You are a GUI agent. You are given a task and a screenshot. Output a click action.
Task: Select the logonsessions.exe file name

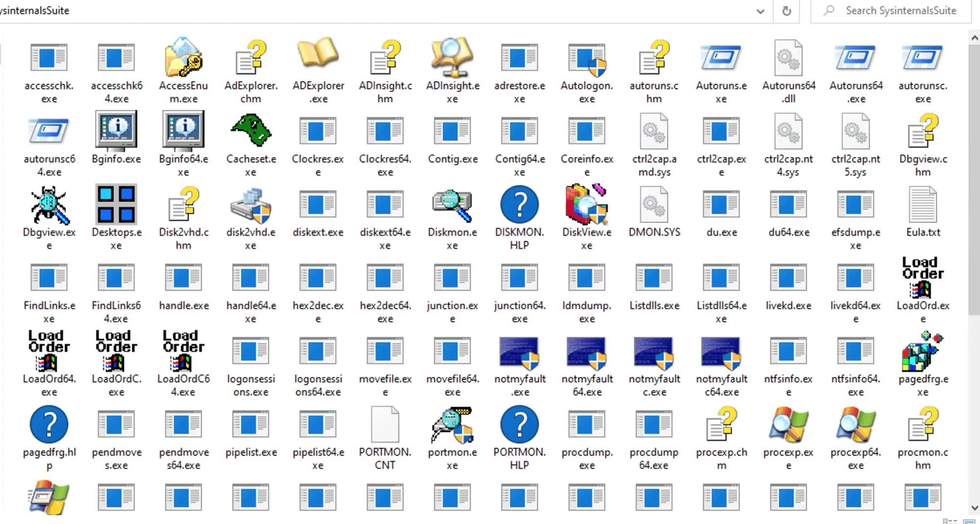pyautogui.click(x=251, y=385)
